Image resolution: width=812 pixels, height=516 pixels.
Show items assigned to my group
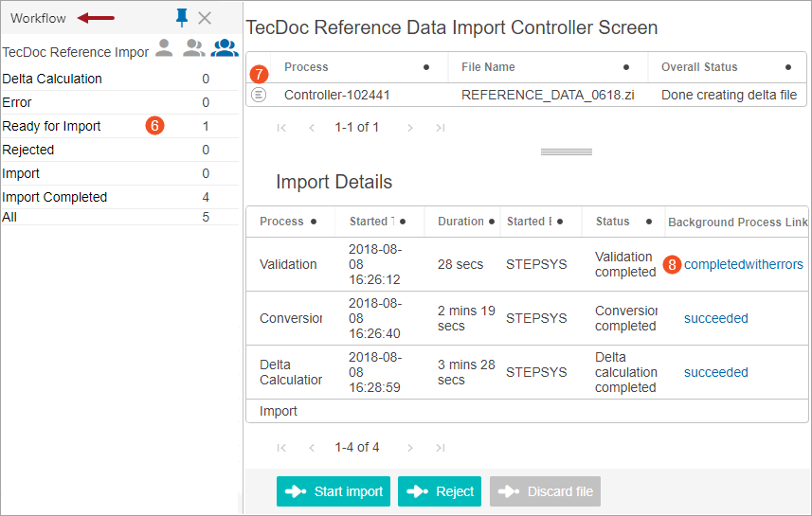tap(193, 47)
